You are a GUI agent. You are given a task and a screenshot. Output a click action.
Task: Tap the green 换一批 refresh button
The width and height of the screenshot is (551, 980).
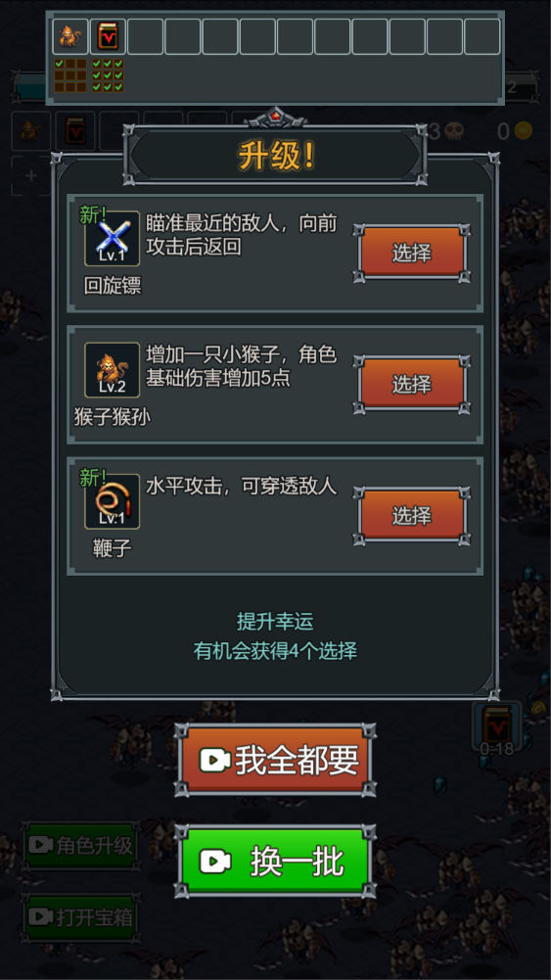point(276,862)
